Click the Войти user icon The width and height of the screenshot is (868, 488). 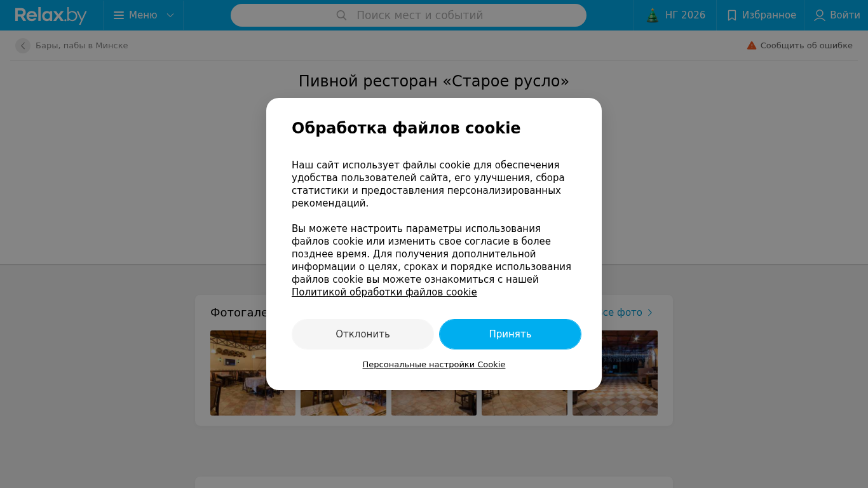[x=820, y=15]
